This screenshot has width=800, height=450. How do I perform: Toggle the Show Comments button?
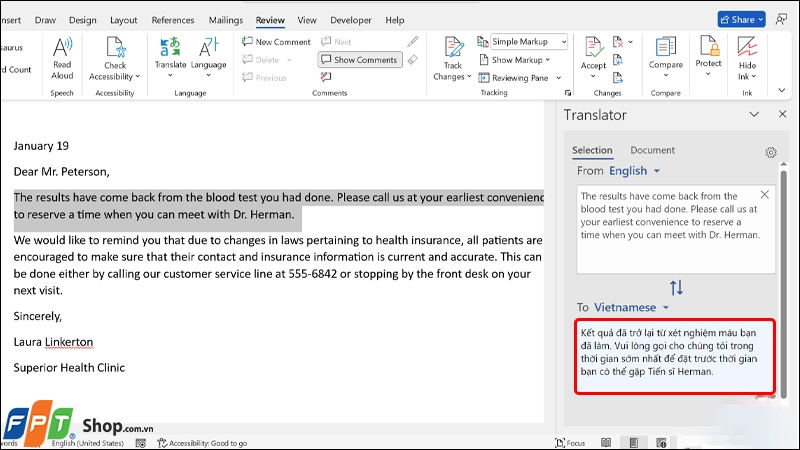pyautogui.click(x=360, y=60)
